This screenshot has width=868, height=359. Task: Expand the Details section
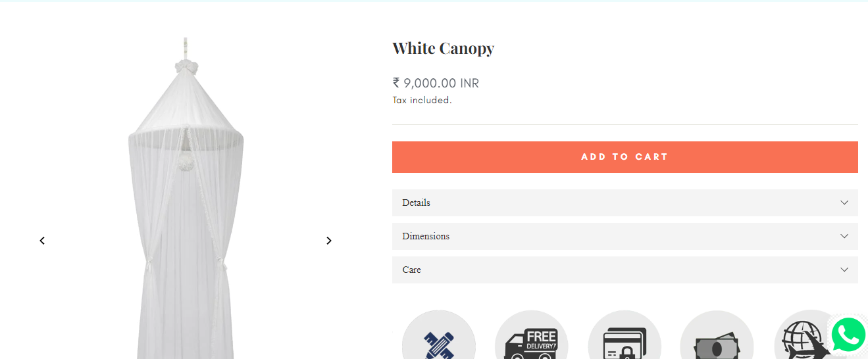click(417, 203)
